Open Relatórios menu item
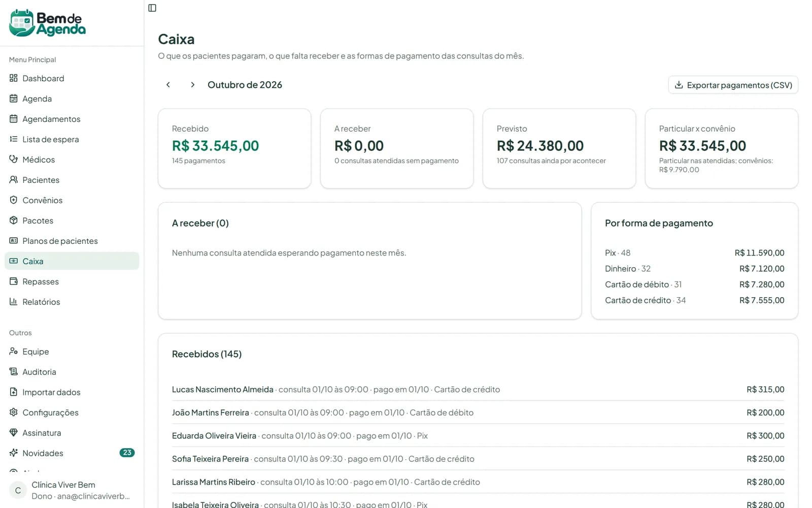This screenshot has height=508, width=812. click(x=72, y=302)
